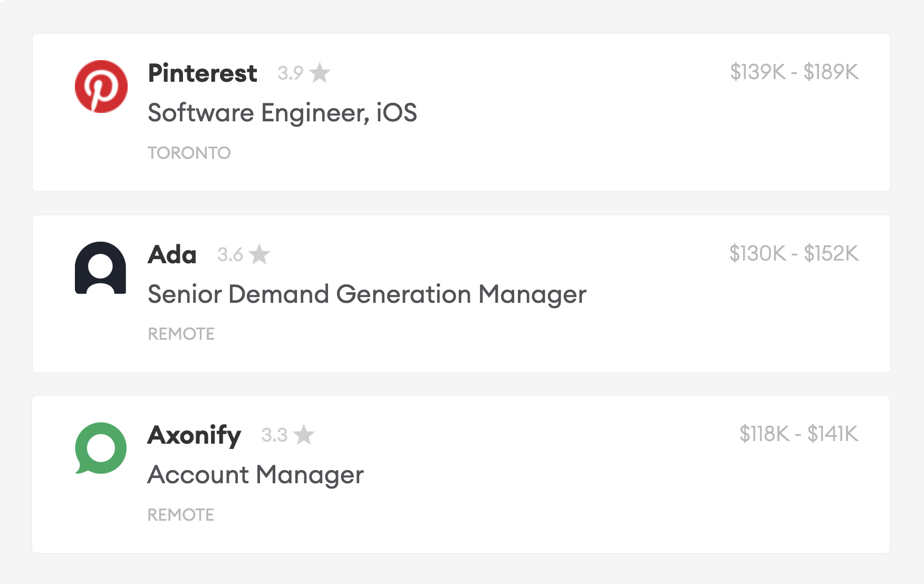This screenshot has width=924, height=584.
Task: Click the REMOTE label under Account Manager
Action: tap(181, 514)
